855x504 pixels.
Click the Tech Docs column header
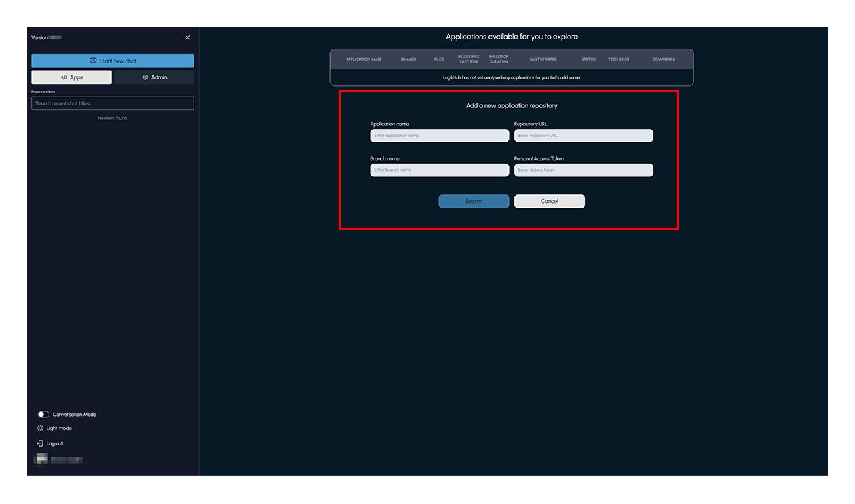click(619, 59)
